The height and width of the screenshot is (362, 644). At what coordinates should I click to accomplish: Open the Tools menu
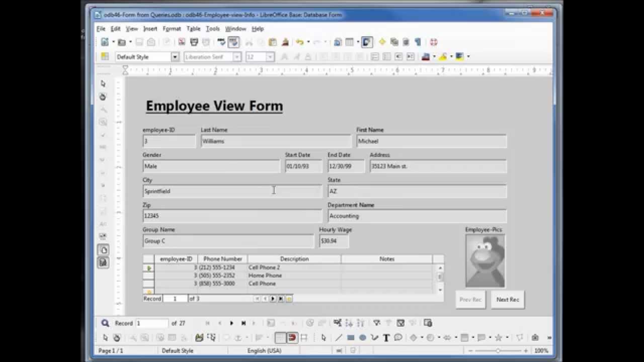[x=213, y=29]
